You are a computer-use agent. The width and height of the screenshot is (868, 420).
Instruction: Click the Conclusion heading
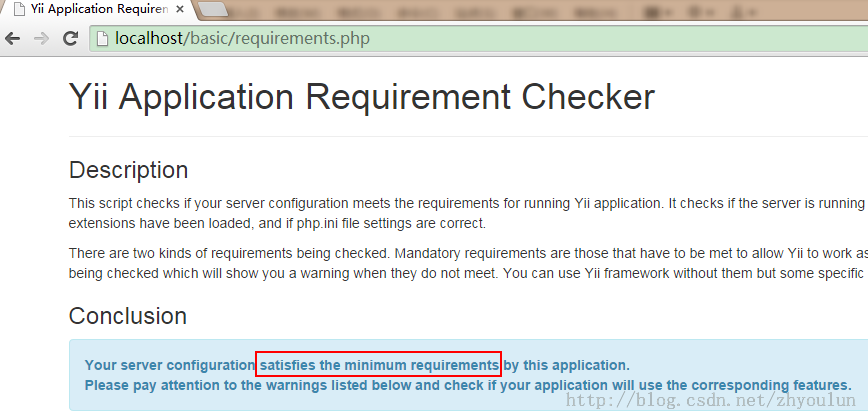(127, 316)
